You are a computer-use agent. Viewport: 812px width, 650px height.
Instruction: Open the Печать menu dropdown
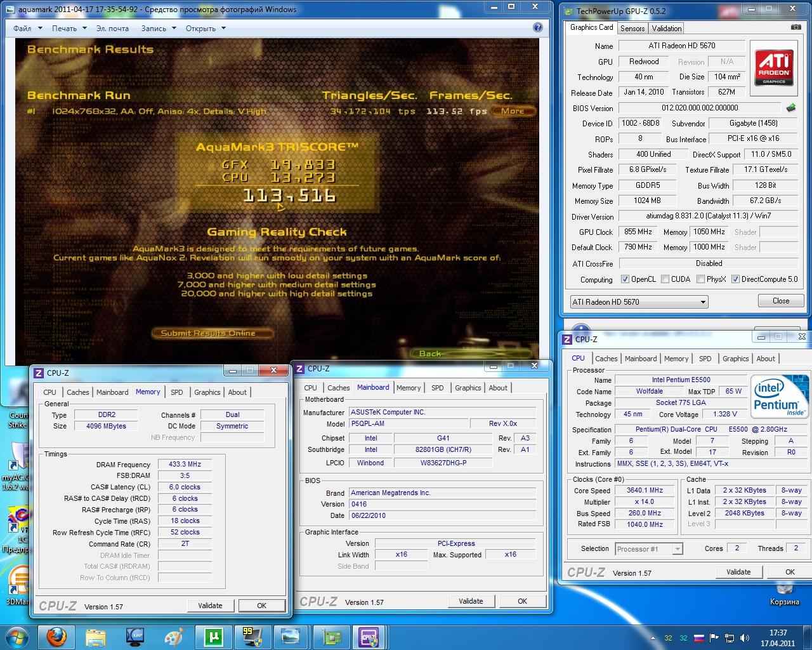click(x=69, y=29)
